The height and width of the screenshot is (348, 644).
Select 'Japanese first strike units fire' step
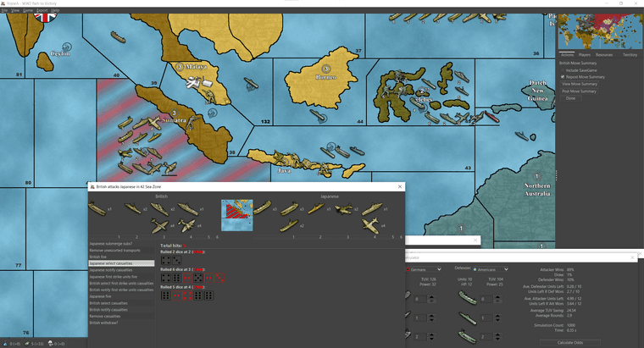121,277
